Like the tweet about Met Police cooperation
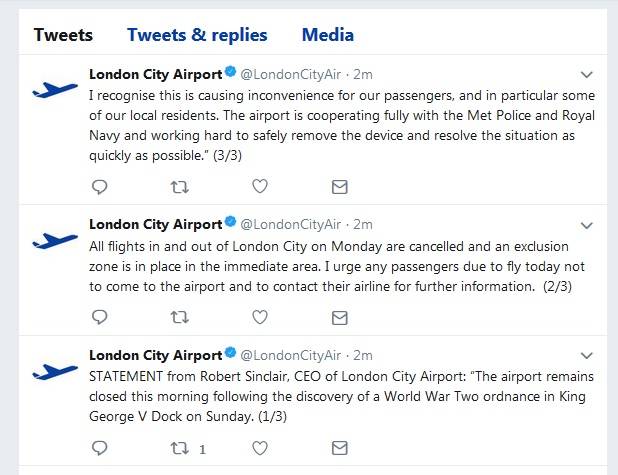 point(260,186)
